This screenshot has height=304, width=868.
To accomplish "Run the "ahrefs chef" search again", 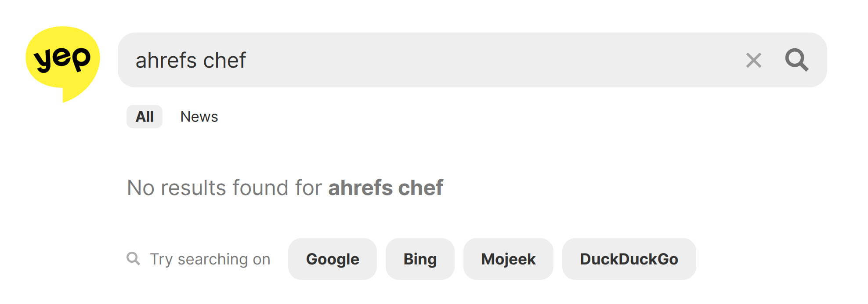I will (x=796, y=60).
